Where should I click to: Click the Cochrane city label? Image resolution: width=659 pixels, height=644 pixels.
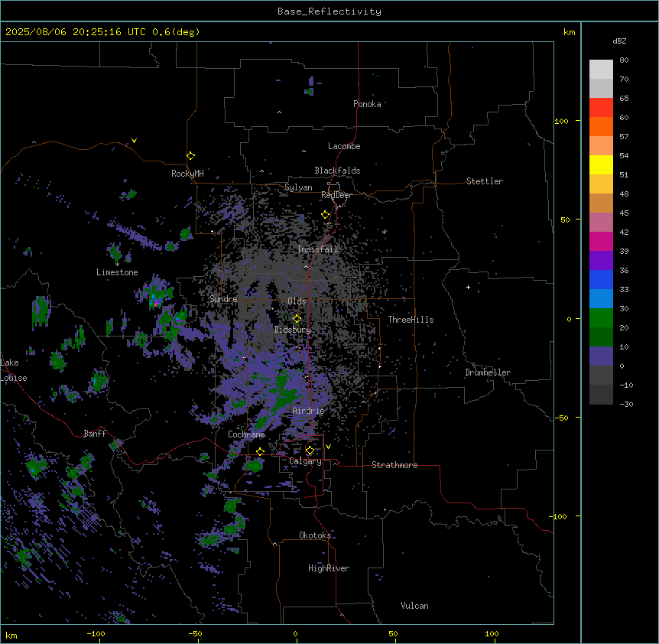246,434
